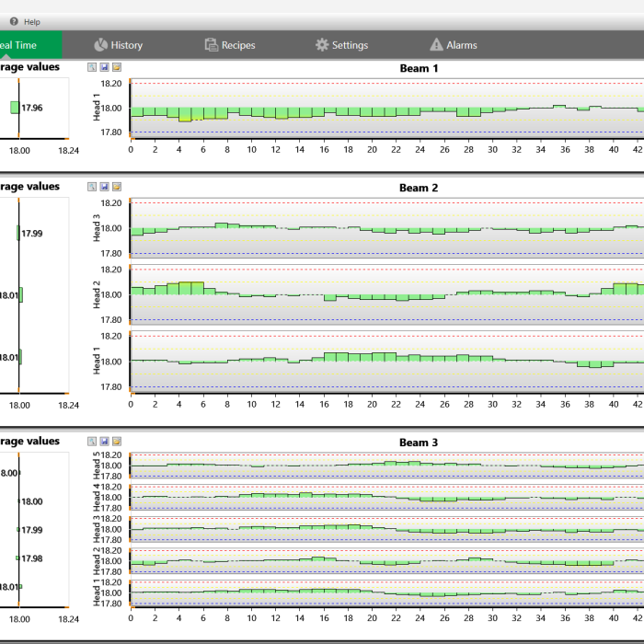Image resolution: width=644 pixels, height=644 pixels.
Task: Click the zoom icon above Beam 2 chart
Action: click(x=92, y=187)
